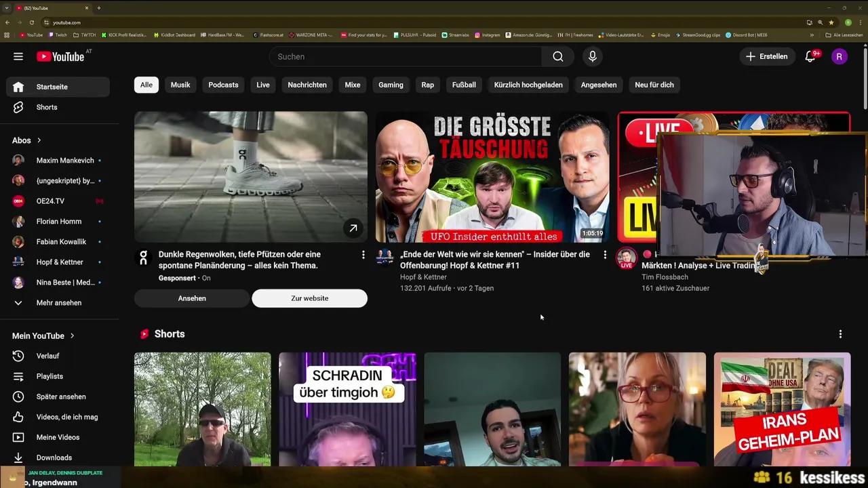Open Shorts in the sidebar

(58, 107)
